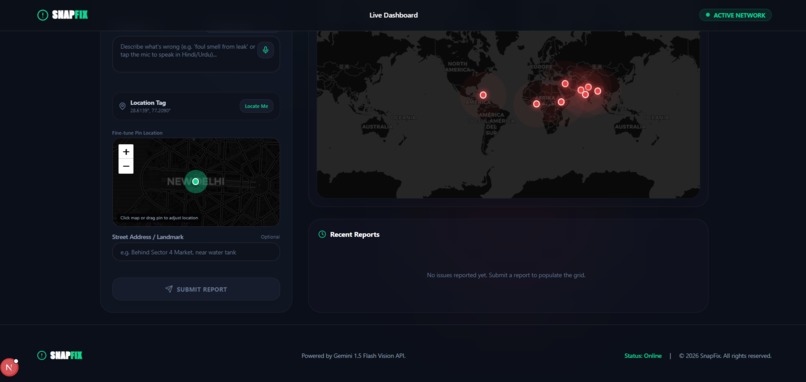Click the Status: Online indicator
Image resolution: width=806 pixels, height=382 pixels.
[x=643, y=356]
